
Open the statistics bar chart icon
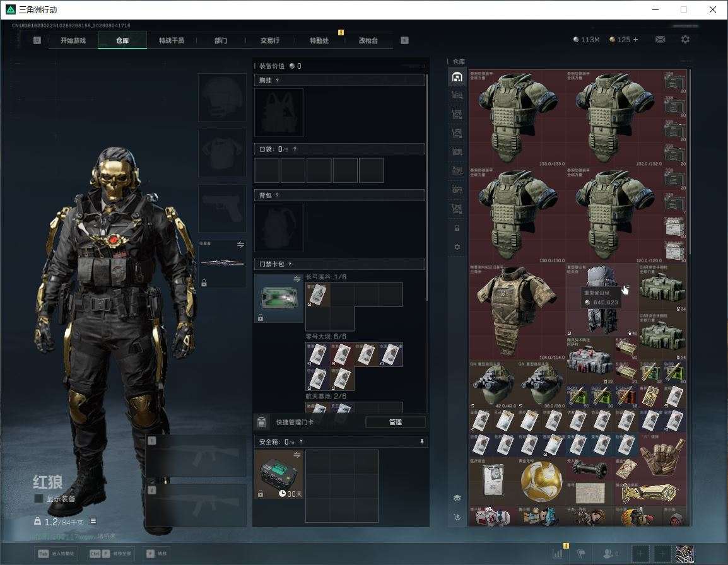(557, 553)
